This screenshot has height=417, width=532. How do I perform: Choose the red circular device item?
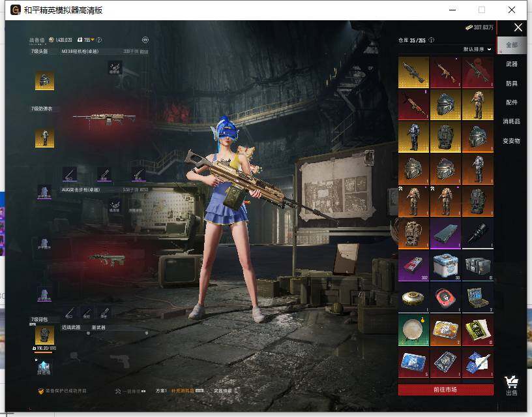[x=445, y=298]
